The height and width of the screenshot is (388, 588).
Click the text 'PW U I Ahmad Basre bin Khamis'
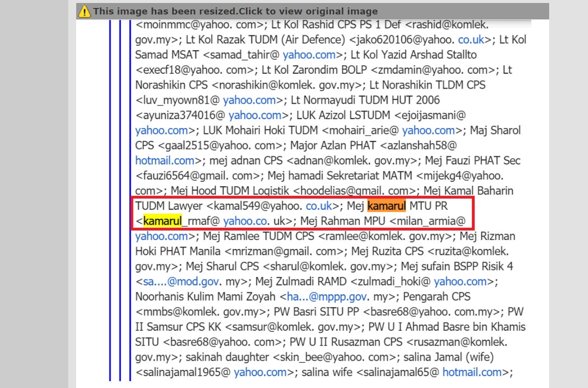447,327
